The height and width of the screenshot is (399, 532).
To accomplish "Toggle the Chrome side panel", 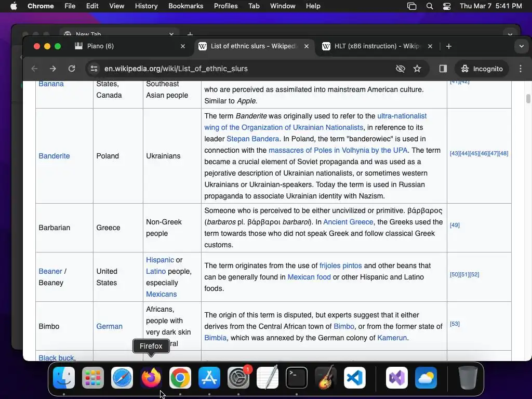I will click(443, 69).
